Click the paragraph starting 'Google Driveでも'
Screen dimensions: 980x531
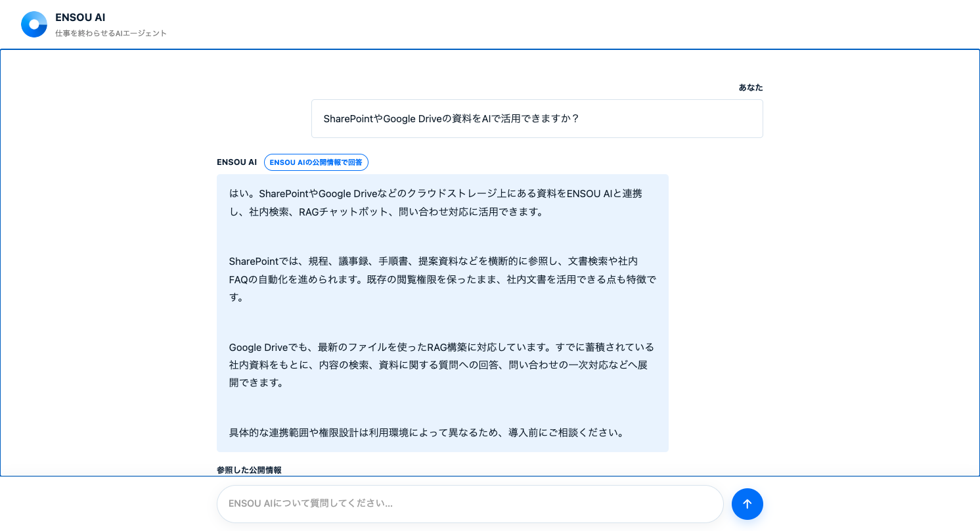[442, 365]
